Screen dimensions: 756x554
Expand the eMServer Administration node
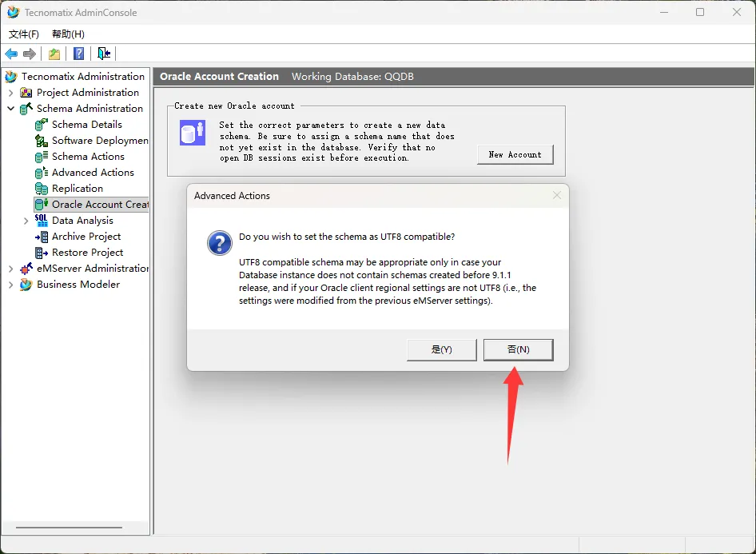pos(10,269)
